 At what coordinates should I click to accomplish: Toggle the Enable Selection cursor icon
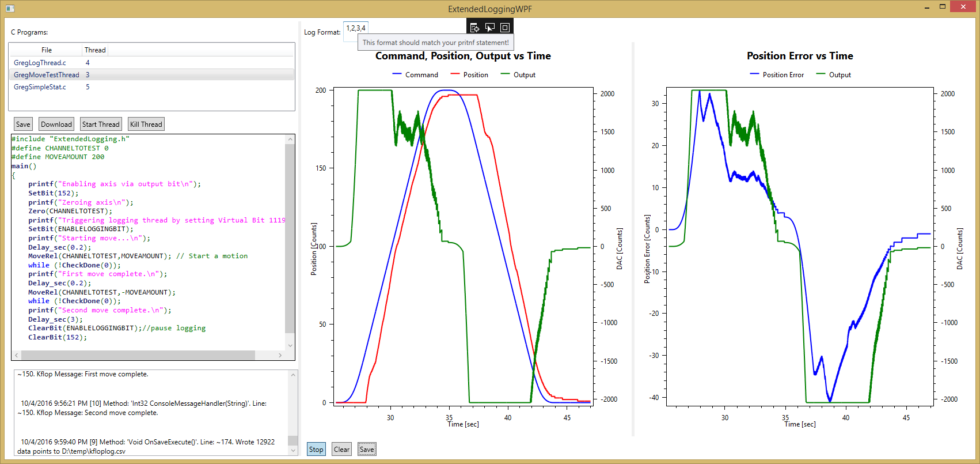point(490,28)
